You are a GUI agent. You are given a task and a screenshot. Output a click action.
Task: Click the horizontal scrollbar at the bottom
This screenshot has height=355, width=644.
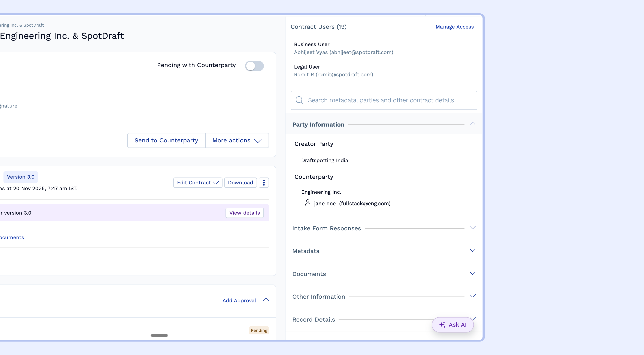[x=159, y=335]
